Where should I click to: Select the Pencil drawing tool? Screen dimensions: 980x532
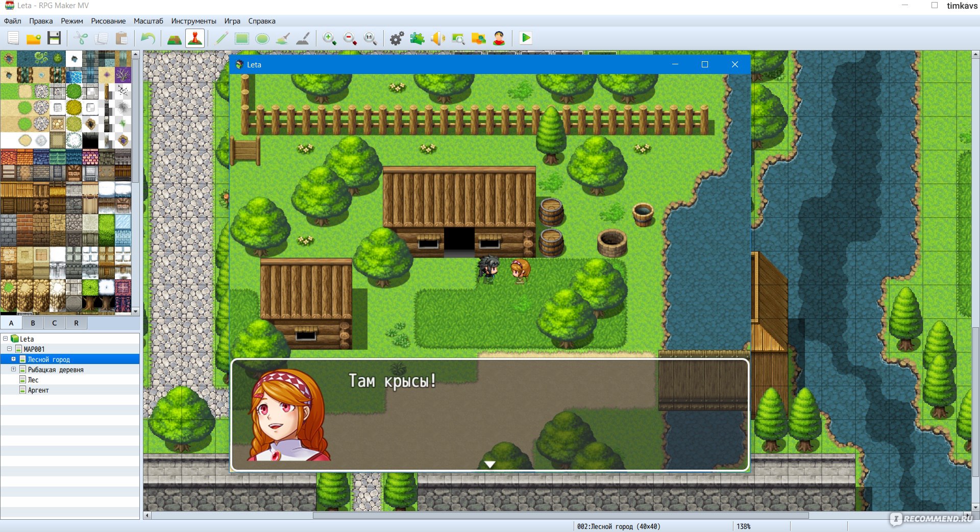222,38
